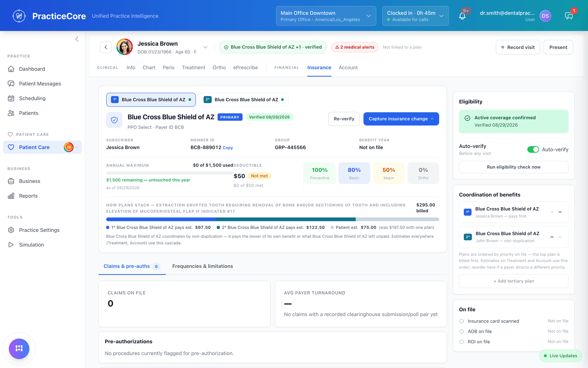This screenshot has width=588, height=368.
Task: Expand the patient switcher chevron near Jessica Brown
Action: [205, 47]
